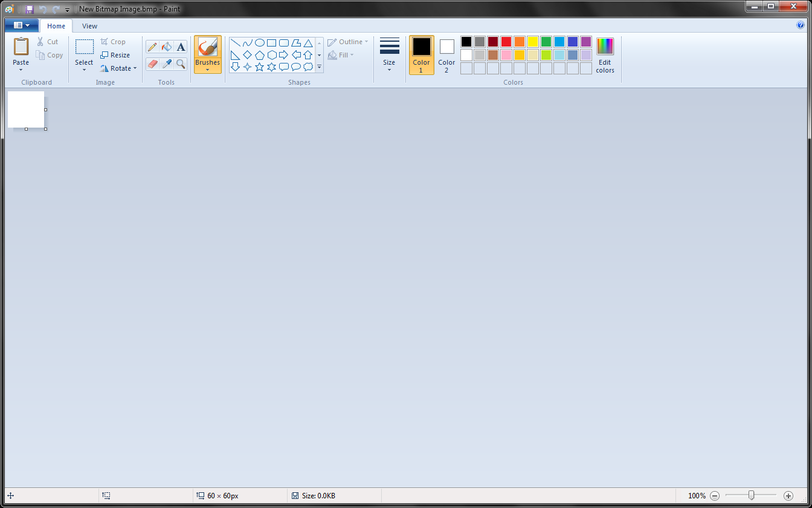
Task: Open the Edit colors dialog
Action: (x=605, y=54)
